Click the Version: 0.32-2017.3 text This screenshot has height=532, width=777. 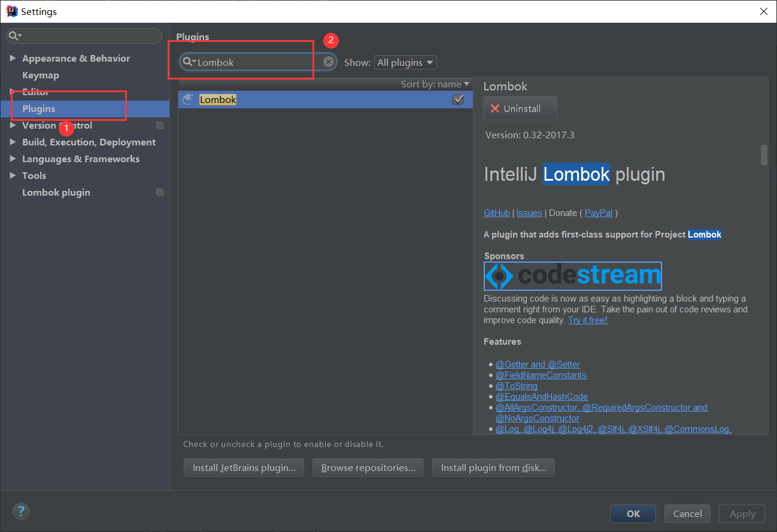pos(530,135)
